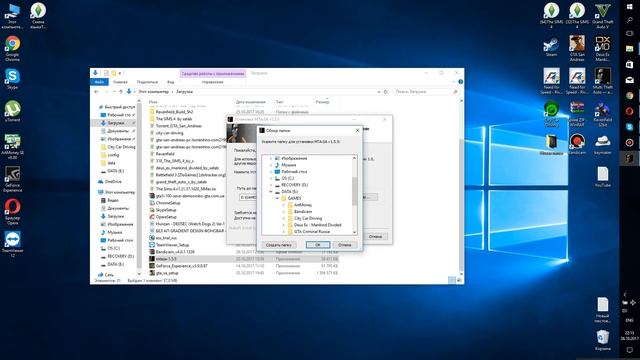Screen dimensions: 640x360
Task: Expand the ArtMoney folder node
Action: [284, 205]
